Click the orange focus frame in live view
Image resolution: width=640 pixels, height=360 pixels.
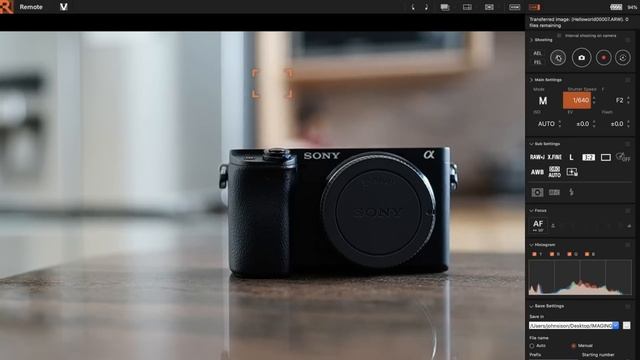(x=272, y=84)
